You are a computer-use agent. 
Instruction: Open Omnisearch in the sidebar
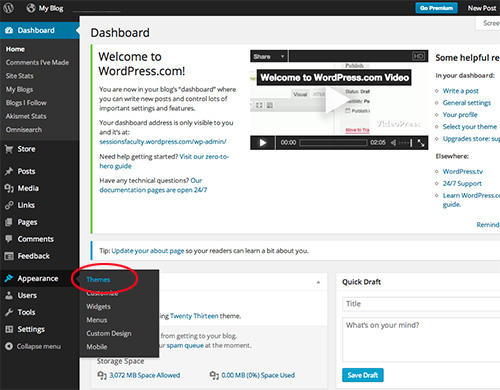point(24,130)
